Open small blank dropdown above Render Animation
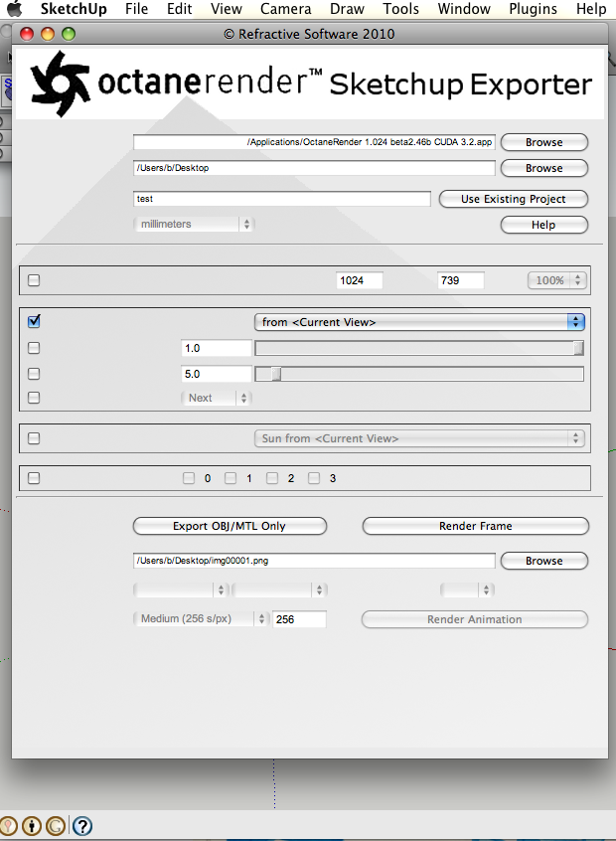Image resolution: width=616 pixels, height=841 pixels. pyautogui.click(x=467, y=589)
